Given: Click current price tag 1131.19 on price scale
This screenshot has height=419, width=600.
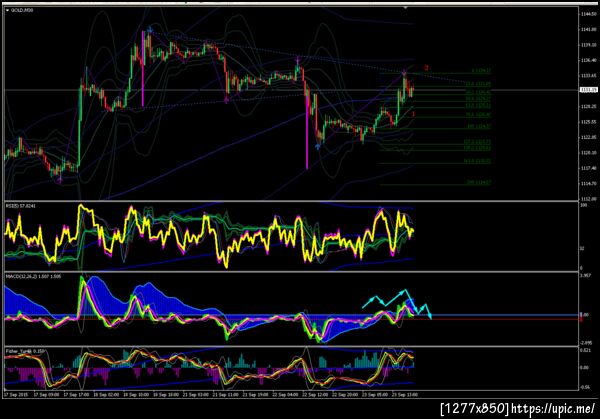Looking at the screenshot, I should tap(589, 90).
